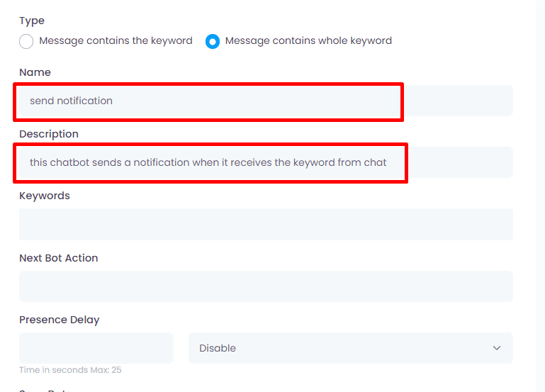The image size is (545, 392).
Task: Click the "Next Bot Action" label
Action: (59, 258)
